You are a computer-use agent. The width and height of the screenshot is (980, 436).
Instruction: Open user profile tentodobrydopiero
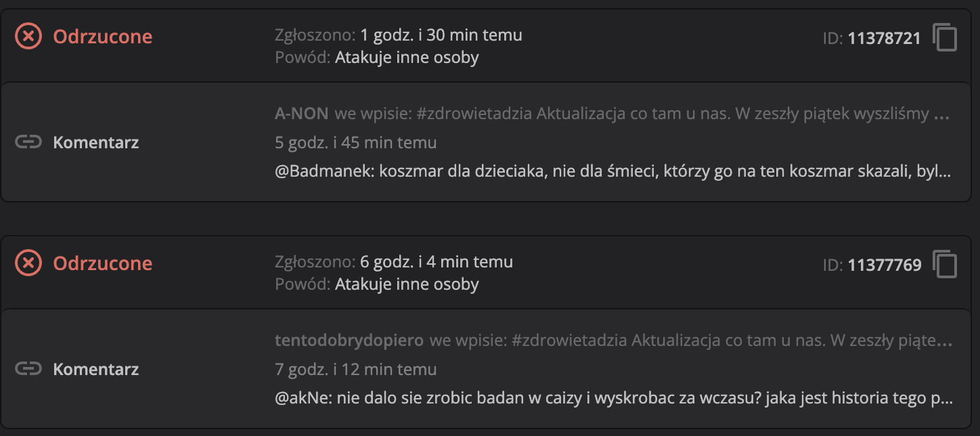349,341
